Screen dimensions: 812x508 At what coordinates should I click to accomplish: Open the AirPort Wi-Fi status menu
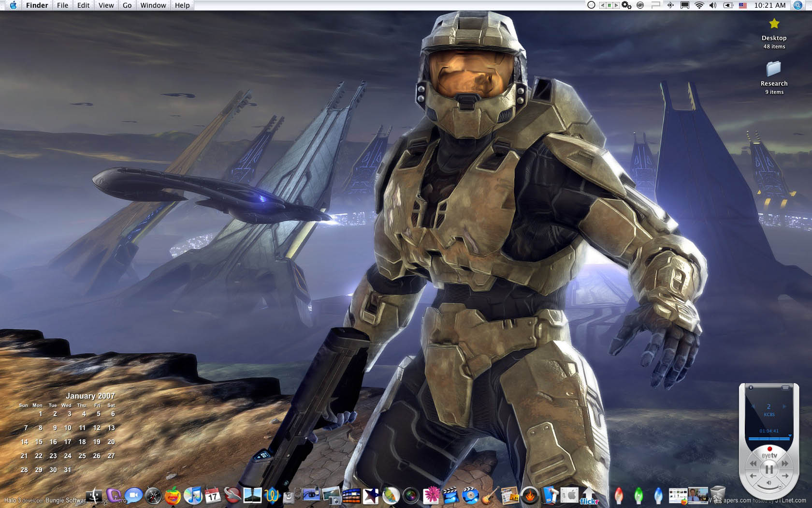pos(699,5)
